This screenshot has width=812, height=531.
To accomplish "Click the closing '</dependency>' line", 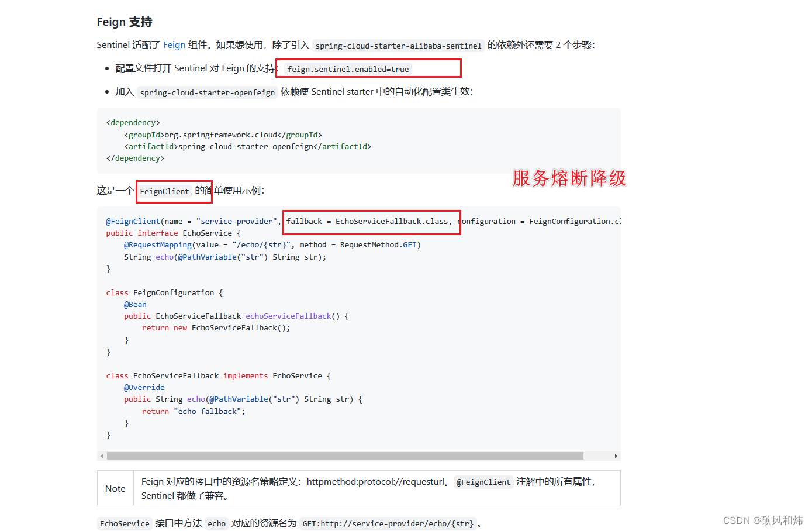I will tap(136, 158).
